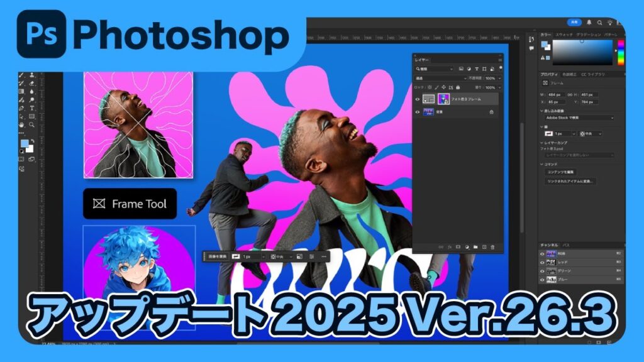Select the Eraser tool
This screenshot has width=644, height=362.
click(31, 84)
